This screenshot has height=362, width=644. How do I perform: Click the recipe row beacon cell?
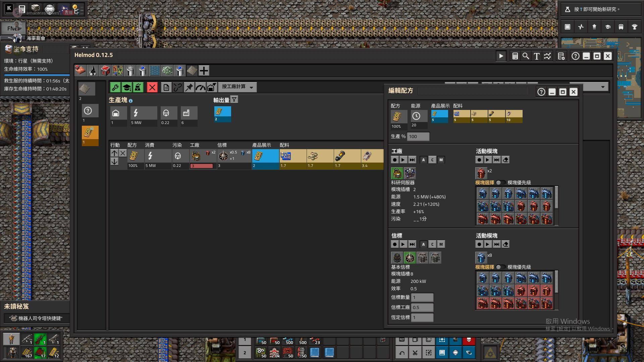[234, 159]
